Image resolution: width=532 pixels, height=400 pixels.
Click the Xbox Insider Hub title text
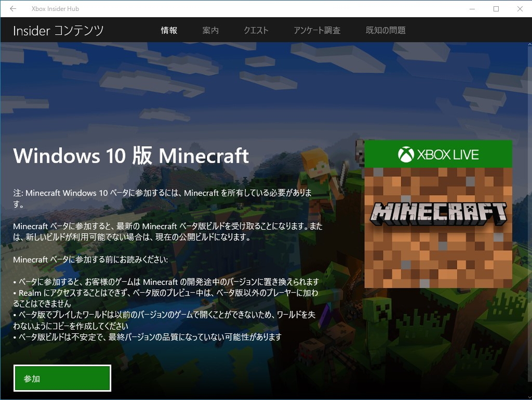click(55, 8)
